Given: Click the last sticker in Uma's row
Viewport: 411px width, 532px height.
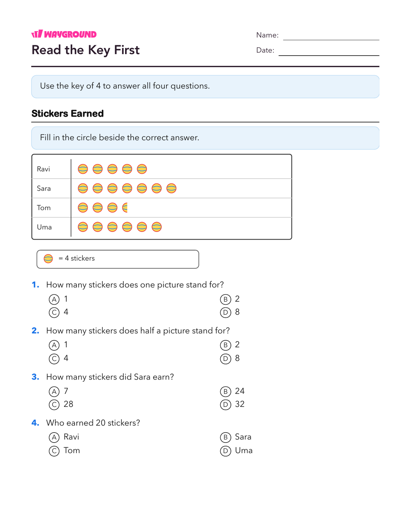Looking at the screenshot, I should [157, 227].
